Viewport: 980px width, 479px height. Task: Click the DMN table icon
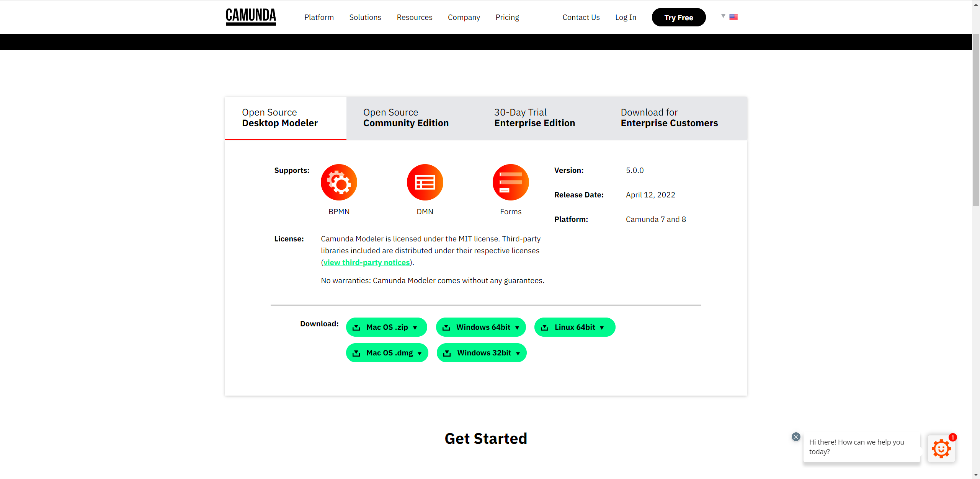coord(425,182)
